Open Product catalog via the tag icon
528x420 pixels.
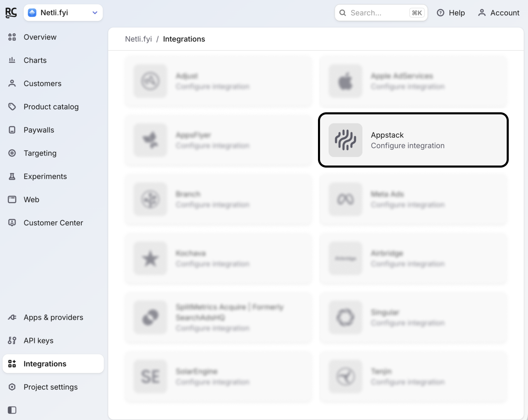pyautogui.click(x=12, y=107)
